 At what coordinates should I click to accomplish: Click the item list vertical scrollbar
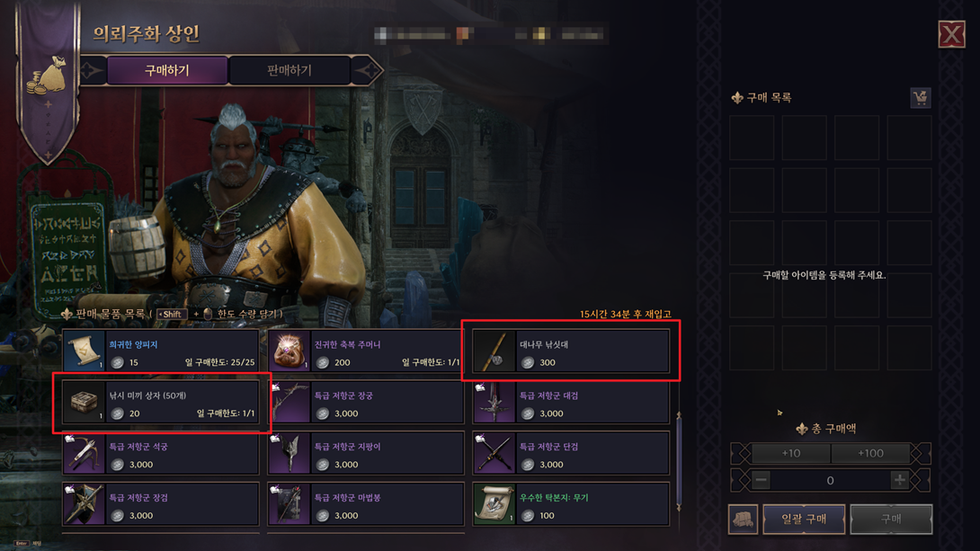679,461
